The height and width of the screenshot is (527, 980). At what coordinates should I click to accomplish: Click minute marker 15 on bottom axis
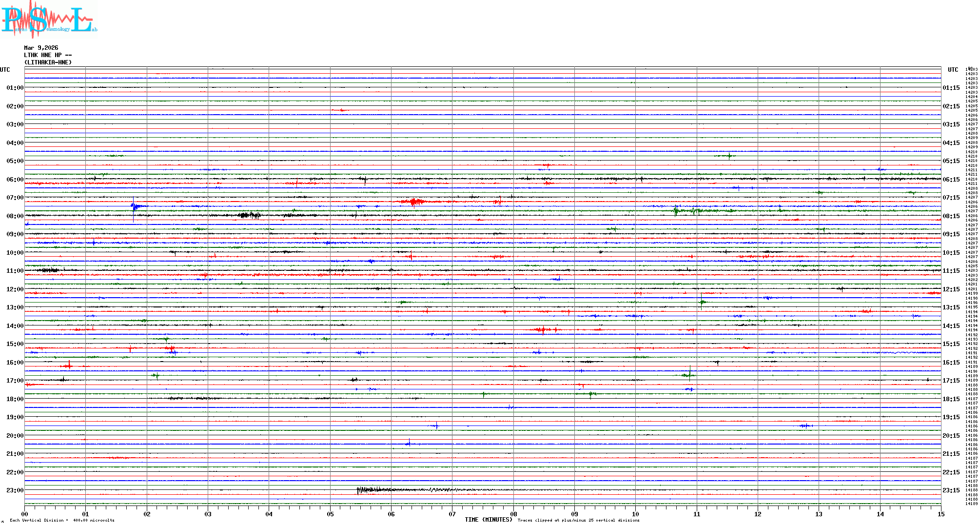[x=941, y=514]
